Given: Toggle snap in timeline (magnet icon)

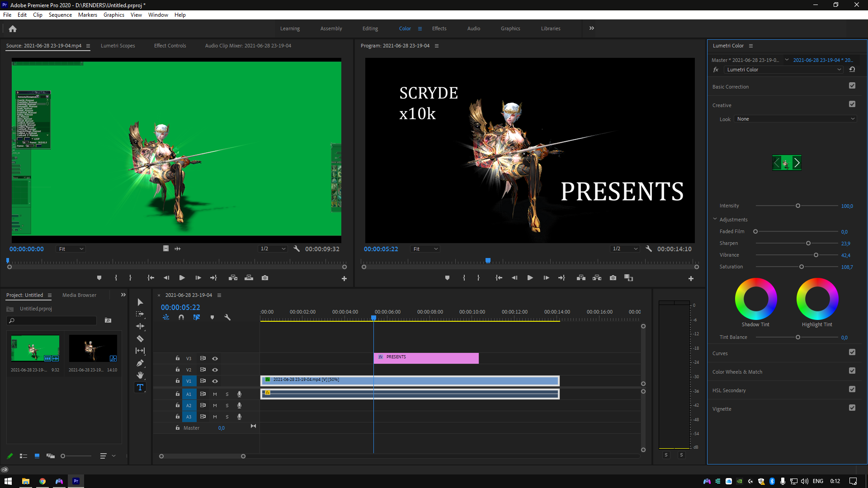Looking at the screenshot, I should coord(181,317).
